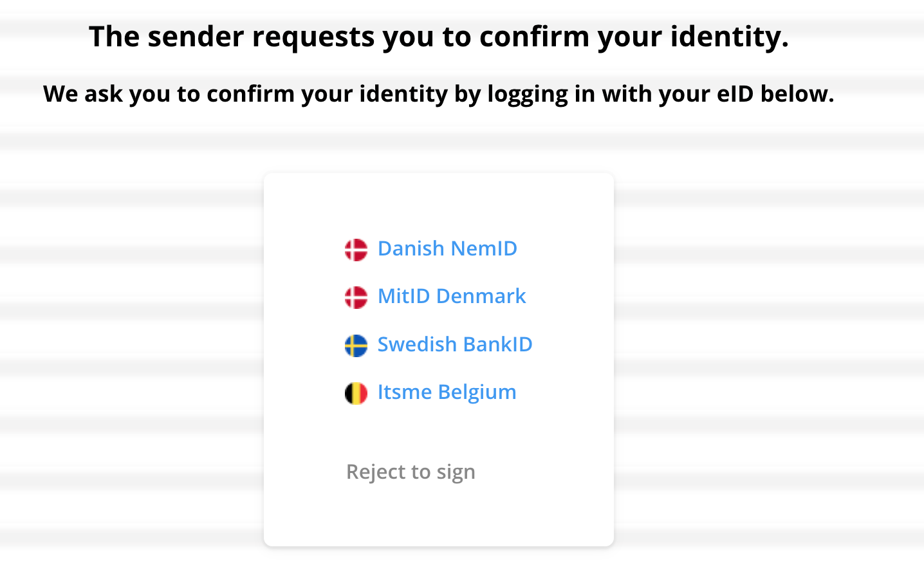The width and height of the screenshot is (924, 574).
Task: Click the heading about sender requesting identity
Action: click(x=439, y=37)
